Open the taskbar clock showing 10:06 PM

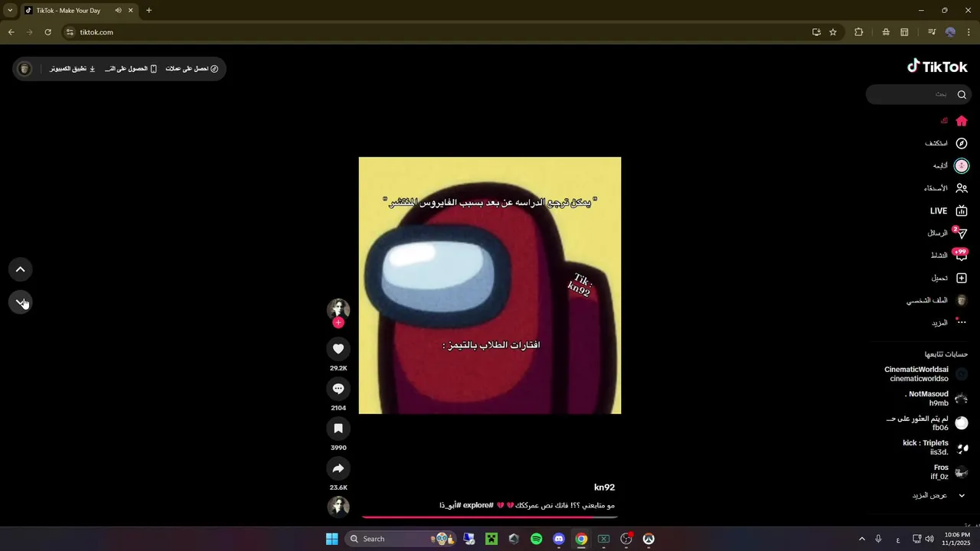click(957, 539)
